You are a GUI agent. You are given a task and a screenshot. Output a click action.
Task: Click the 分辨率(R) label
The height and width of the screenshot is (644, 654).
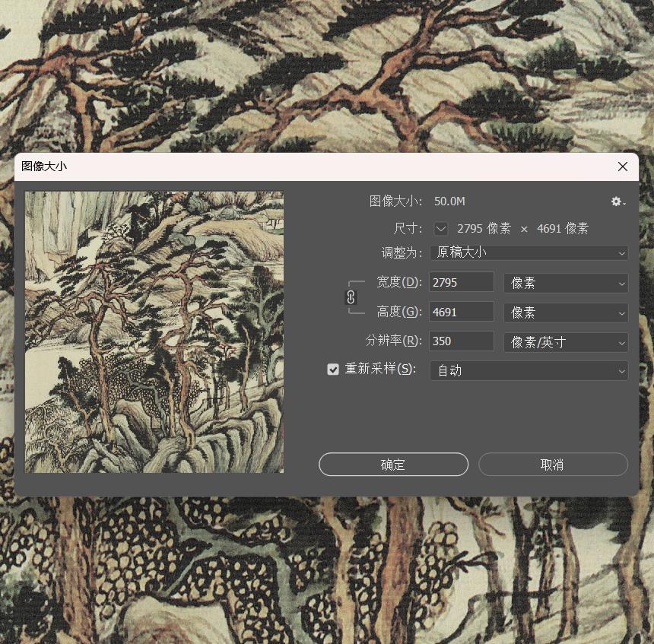tap(394, 341)
